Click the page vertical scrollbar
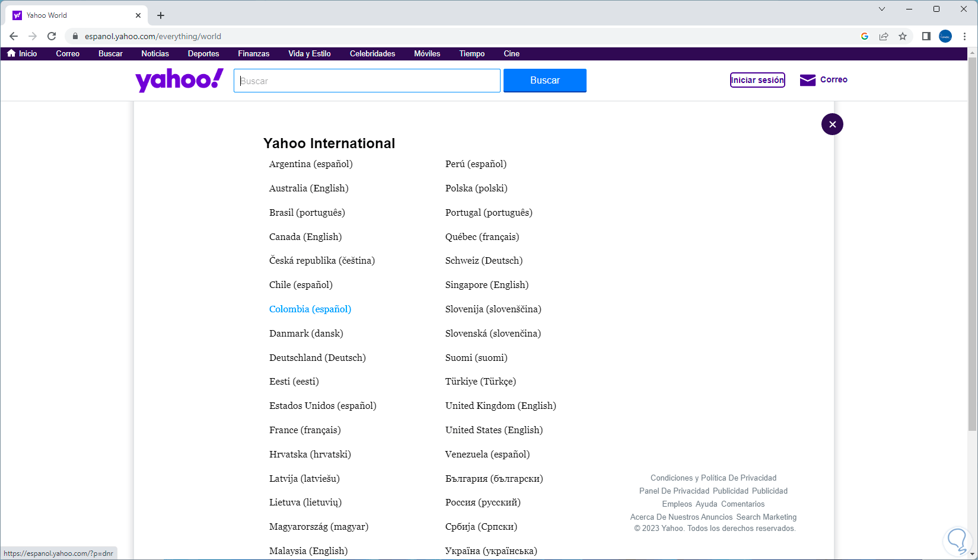 pyautogui.click(x=972, y=244)
